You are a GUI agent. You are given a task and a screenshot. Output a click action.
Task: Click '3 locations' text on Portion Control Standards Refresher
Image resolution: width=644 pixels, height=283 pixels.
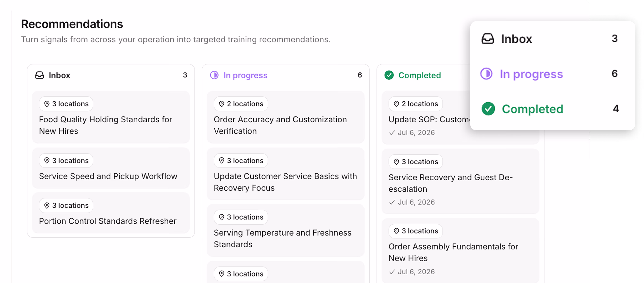pos(71,205)
